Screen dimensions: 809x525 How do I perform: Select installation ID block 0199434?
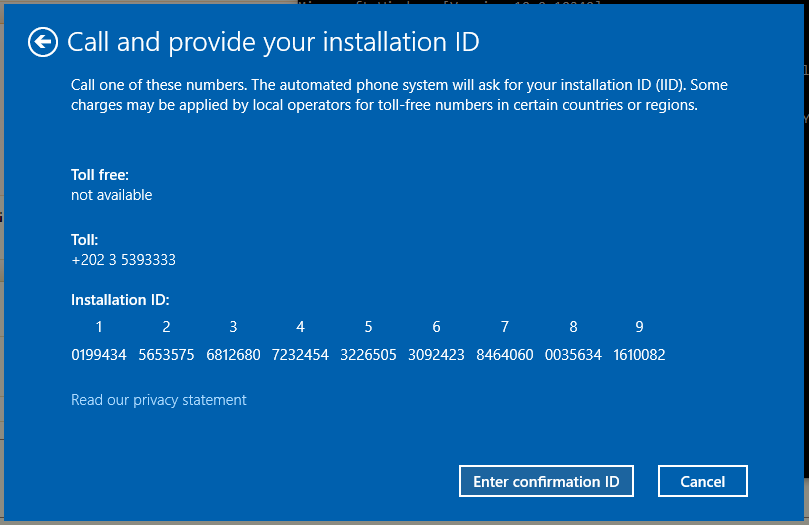[x=99, y=355]
